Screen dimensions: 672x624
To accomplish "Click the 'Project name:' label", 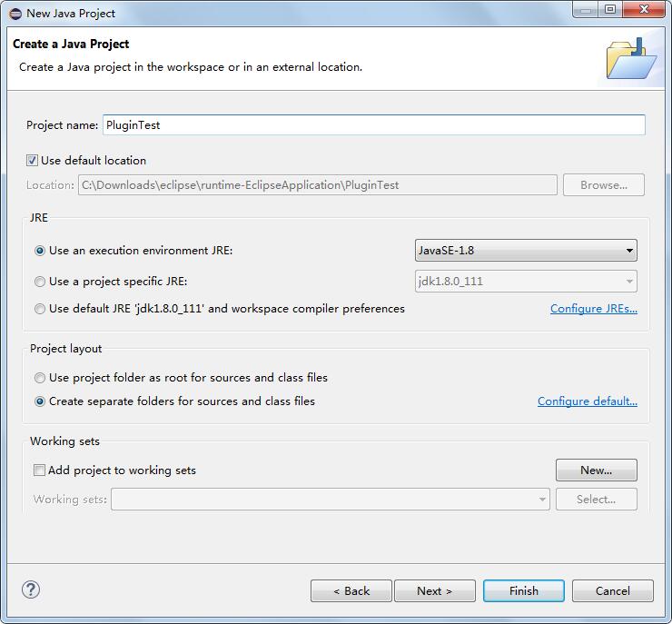I will click(62, 125).
